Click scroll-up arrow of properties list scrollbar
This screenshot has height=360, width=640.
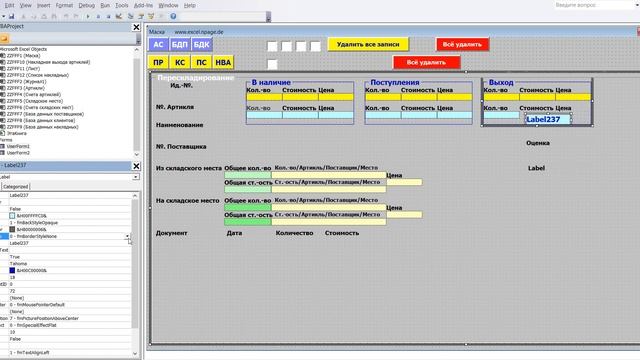pyautogui.click(x=135, y=196)
